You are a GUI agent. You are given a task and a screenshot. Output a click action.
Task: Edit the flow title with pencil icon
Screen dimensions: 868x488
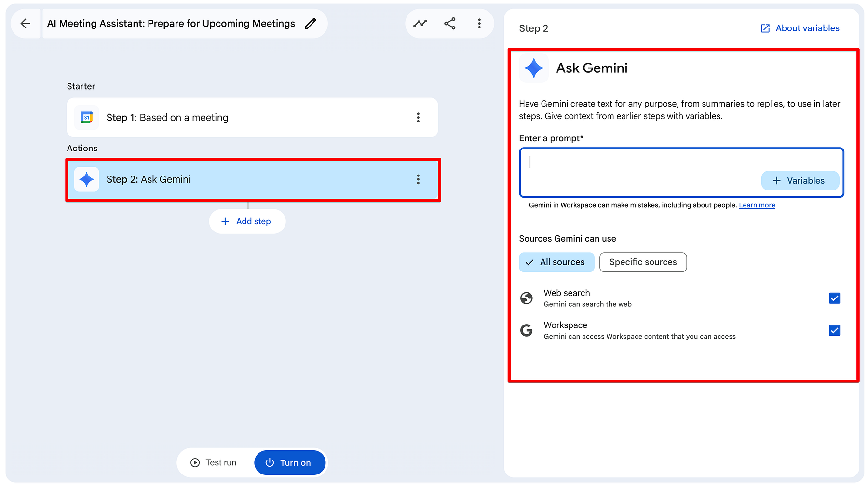311,24
